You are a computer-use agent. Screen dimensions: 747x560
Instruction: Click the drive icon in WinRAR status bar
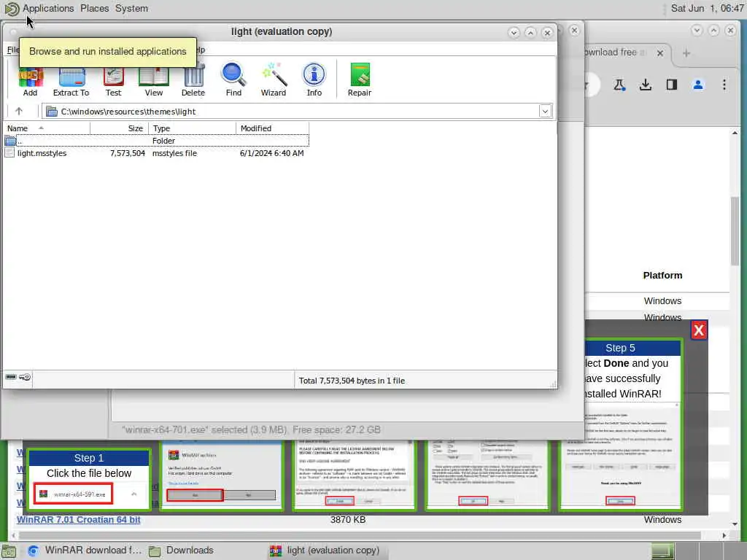click(x=11, y=377)
